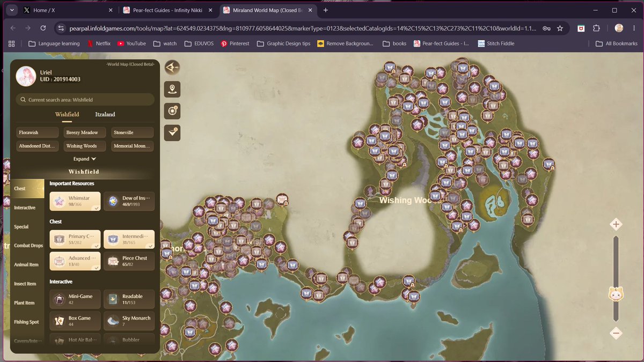This screenshot has width=644, height=362.
Task: Click the red Pocket extension icon
Action: (x=581, y=28)
